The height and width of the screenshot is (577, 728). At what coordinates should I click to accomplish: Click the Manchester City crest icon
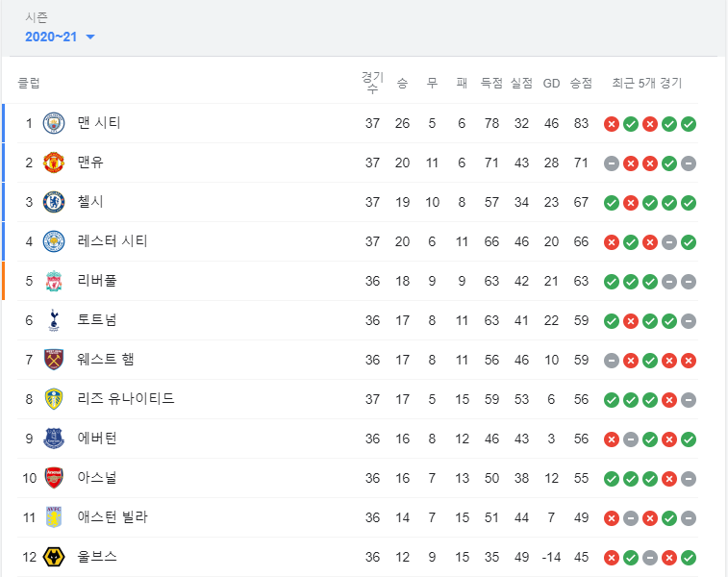[x=54, y=123]
